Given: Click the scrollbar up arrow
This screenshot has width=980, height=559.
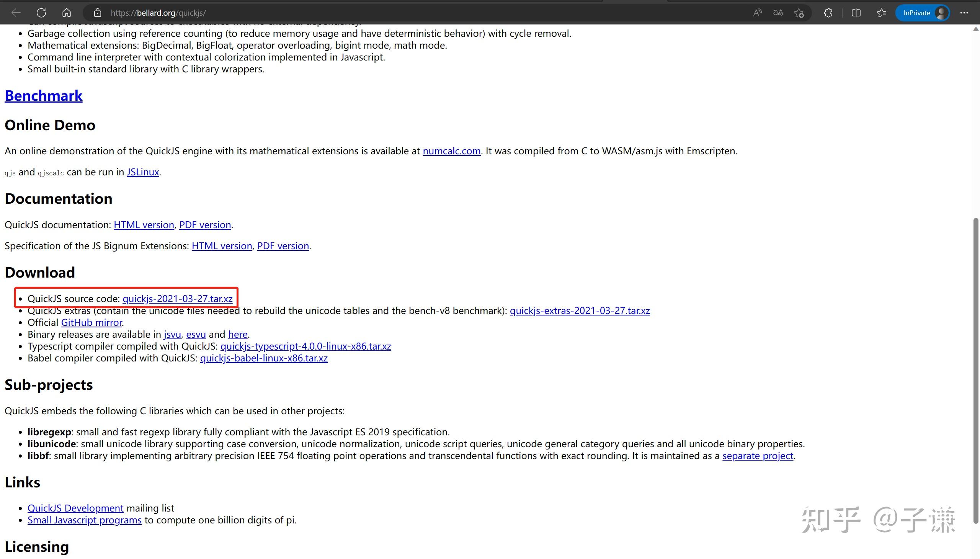Looking at the screenshot, I should pos(976,29).
